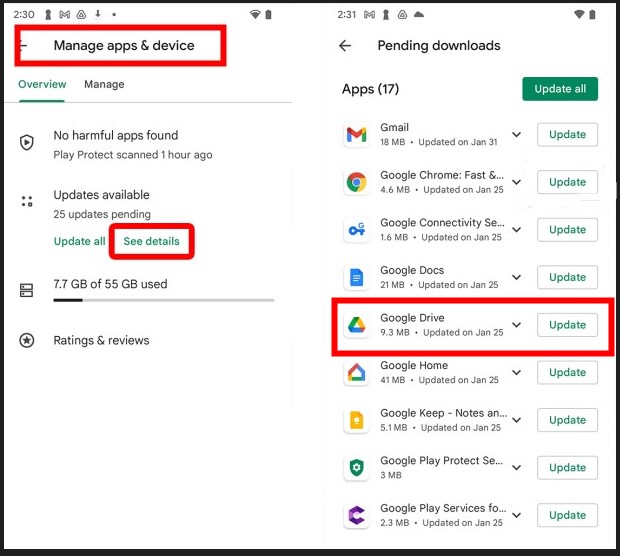Go back from Manage apps & device

(23, 46)
